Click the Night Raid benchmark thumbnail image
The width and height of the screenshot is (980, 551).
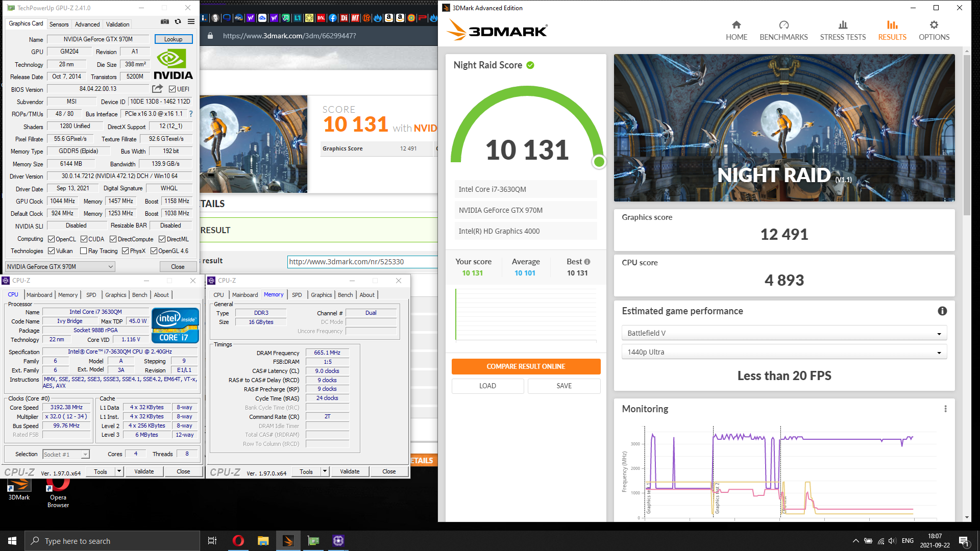click(784, 128)
